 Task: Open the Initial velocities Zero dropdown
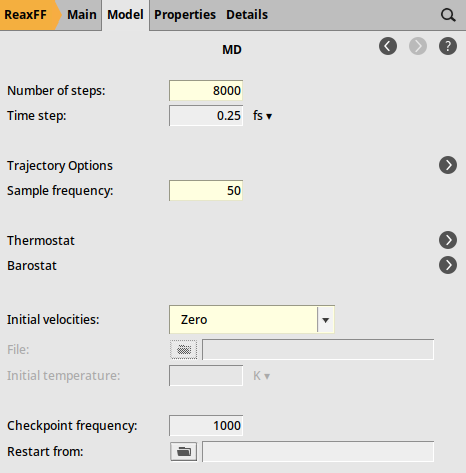coord(252,319)
